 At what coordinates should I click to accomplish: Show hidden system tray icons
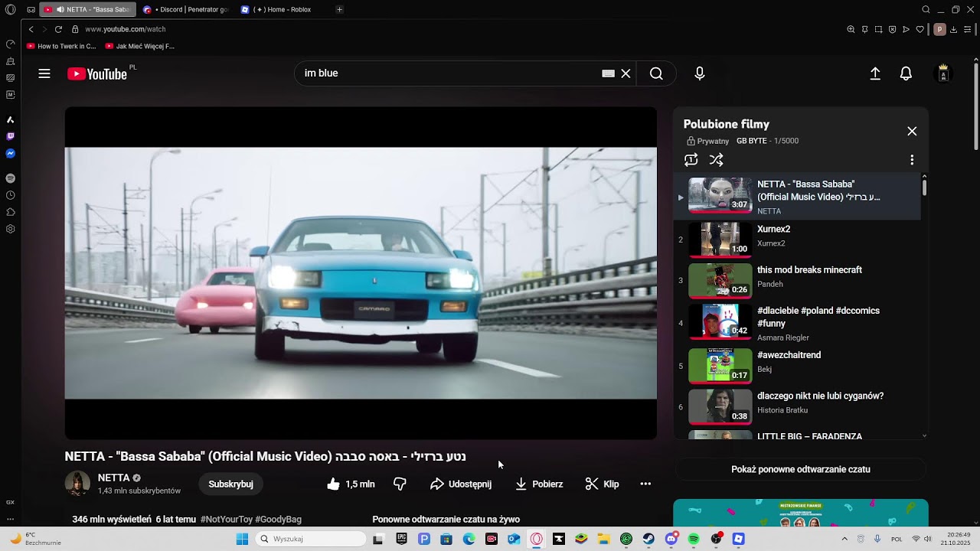coord(844,539)
